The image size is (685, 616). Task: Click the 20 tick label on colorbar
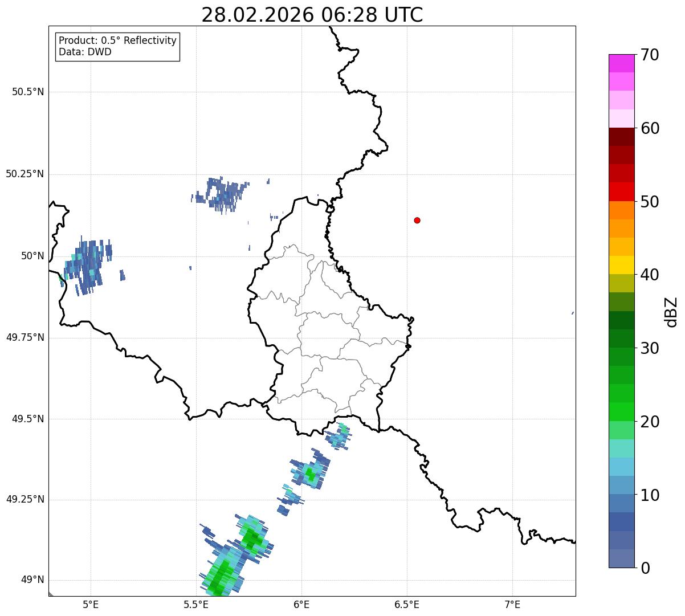650,422
